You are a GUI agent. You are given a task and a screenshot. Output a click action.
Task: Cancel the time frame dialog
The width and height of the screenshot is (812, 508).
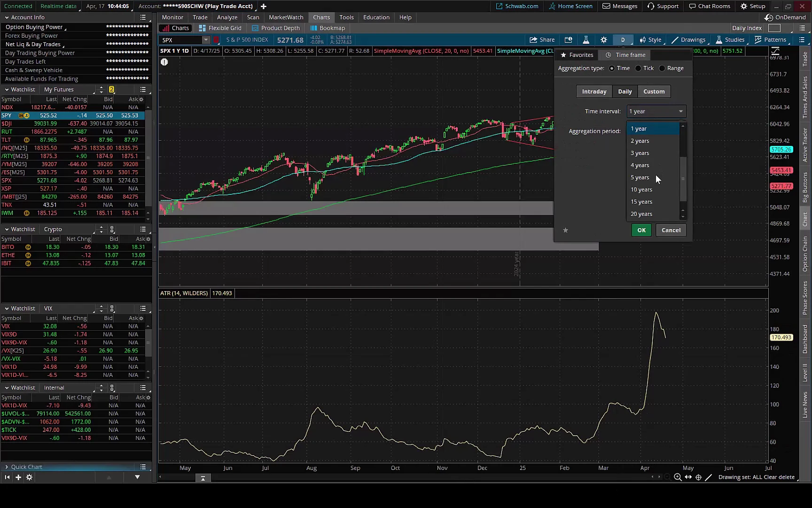pos(671,230)
